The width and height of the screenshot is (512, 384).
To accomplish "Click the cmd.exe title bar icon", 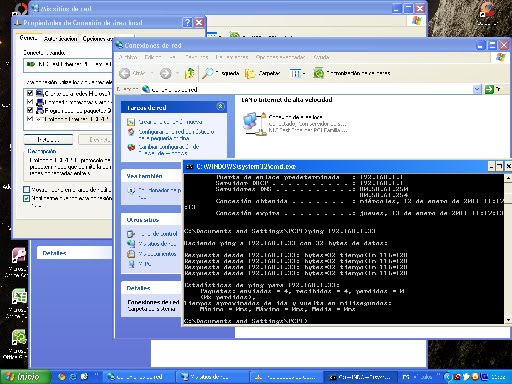I will (x=189, y=166).
